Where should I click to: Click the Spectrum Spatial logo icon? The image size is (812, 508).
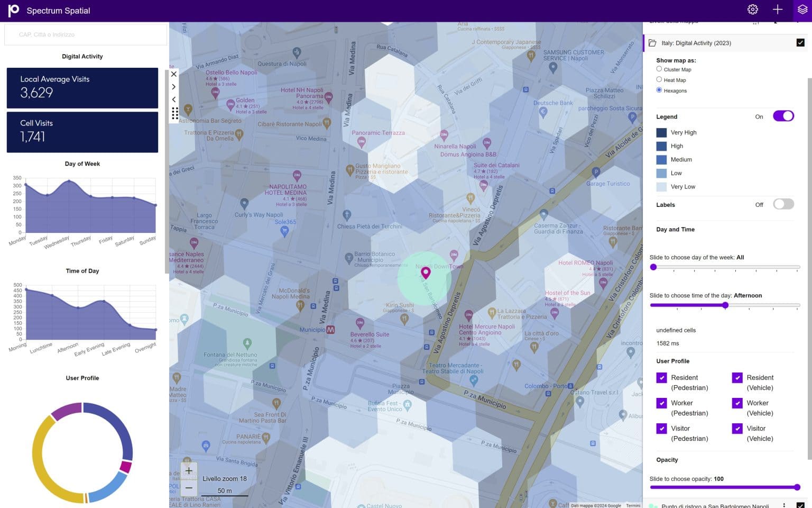(13, 11)
